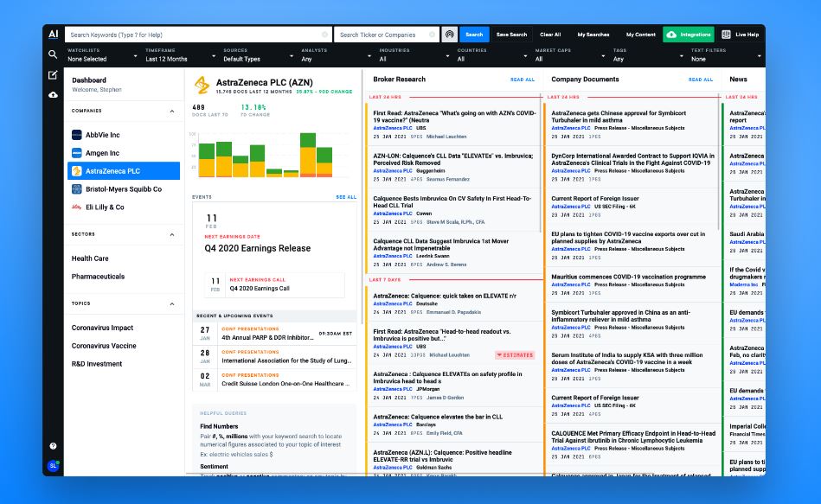Click the broadcast icon beside ticker search

coord(449,35)
